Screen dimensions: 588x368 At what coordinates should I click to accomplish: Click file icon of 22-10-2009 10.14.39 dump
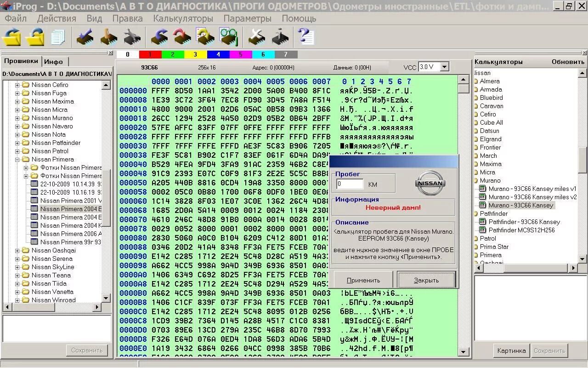pos(34,184)
